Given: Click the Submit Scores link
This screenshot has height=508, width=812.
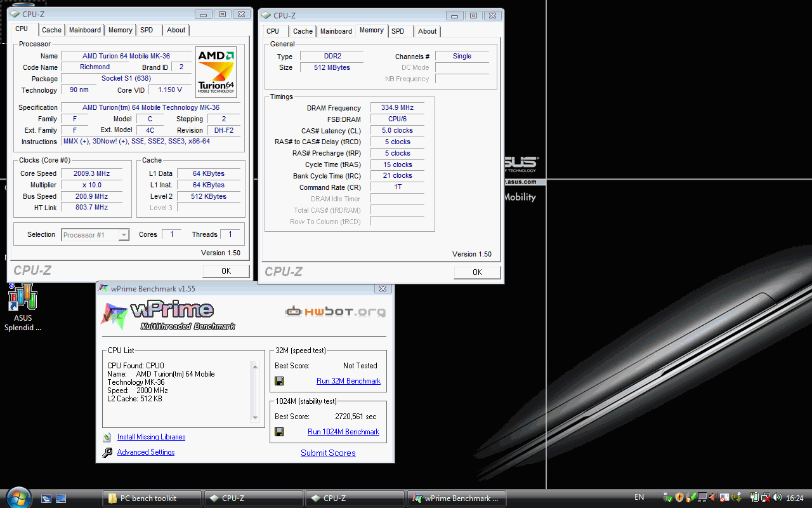Looking at the screenshot, I should pos(328,453).
